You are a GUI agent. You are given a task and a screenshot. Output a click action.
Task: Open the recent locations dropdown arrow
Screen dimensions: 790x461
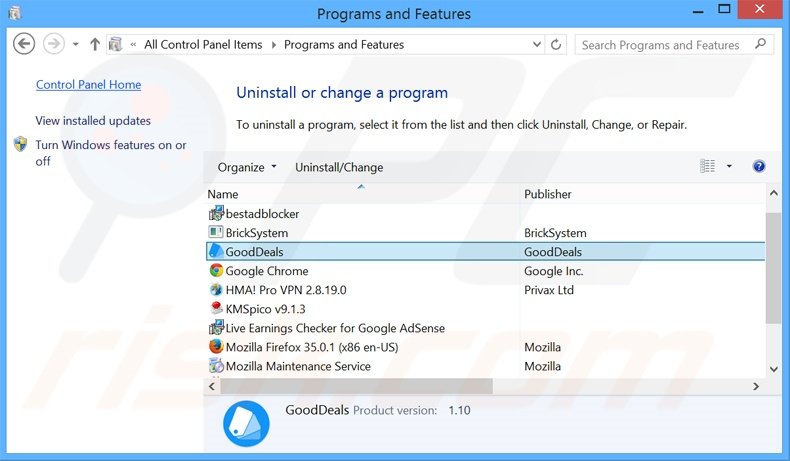76,44
